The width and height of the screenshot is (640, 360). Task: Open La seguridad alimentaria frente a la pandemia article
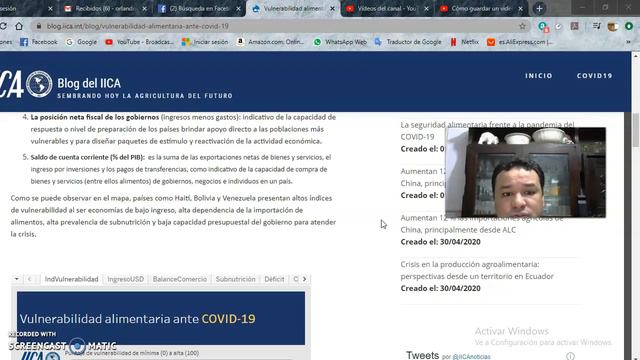tap(487, 131)
